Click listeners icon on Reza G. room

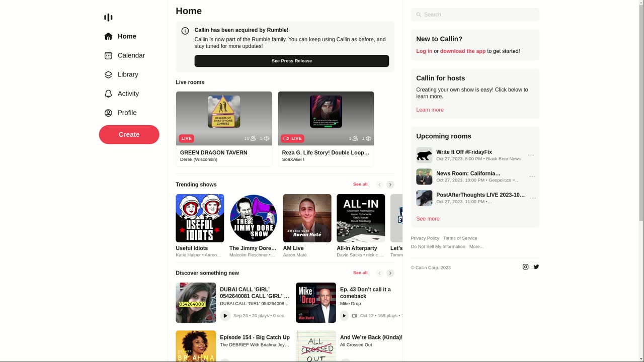355,138
